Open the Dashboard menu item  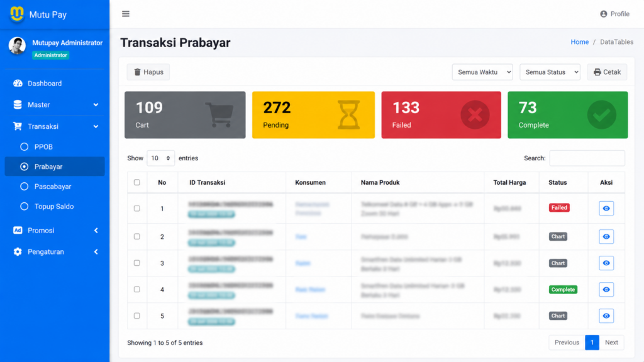[55, 84]
